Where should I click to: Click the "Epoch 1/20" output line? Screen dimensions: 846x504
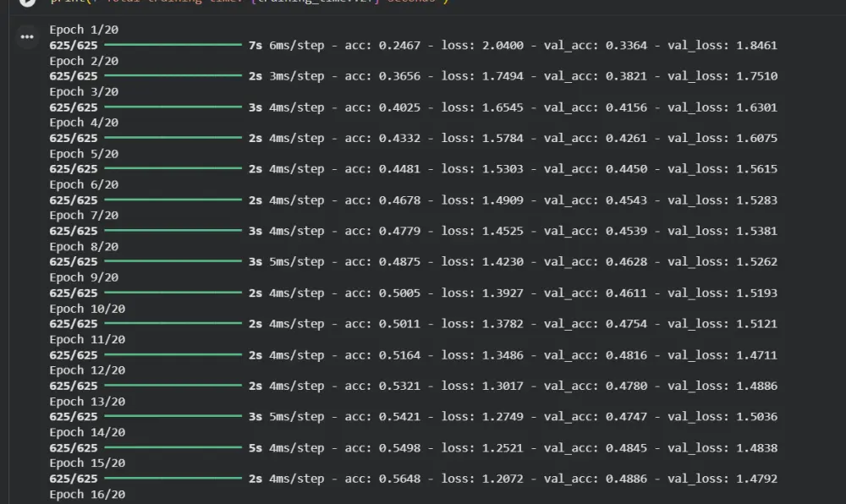click(84, 30)
